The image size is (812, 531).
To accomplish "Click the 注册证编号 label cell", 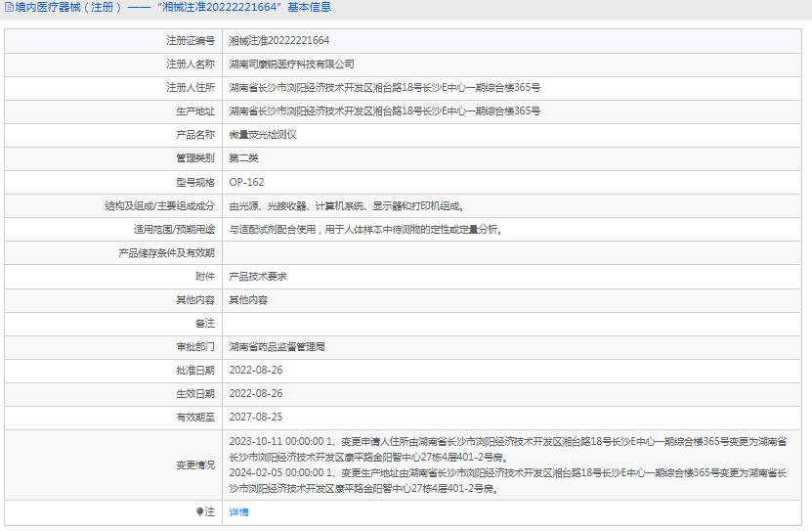I will click(x=191, y=40).
